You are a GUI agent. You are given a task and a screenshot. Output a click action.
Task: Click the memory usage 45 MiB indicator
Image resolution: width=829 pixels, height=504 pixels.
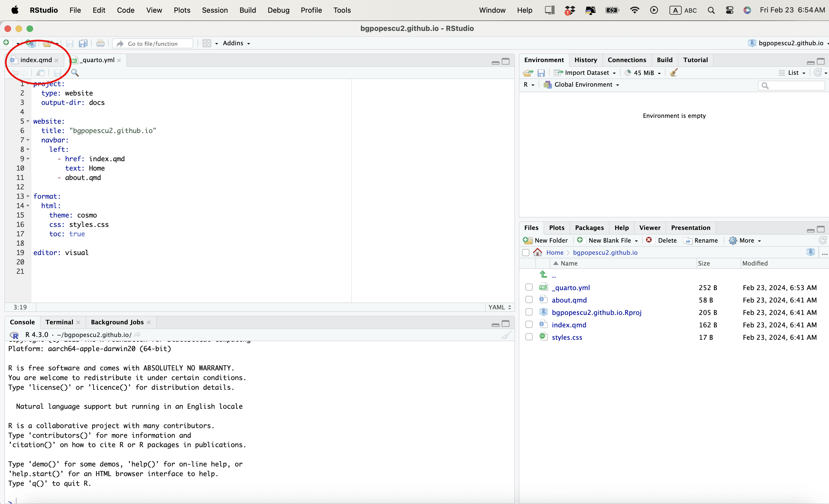click(643, 73)
